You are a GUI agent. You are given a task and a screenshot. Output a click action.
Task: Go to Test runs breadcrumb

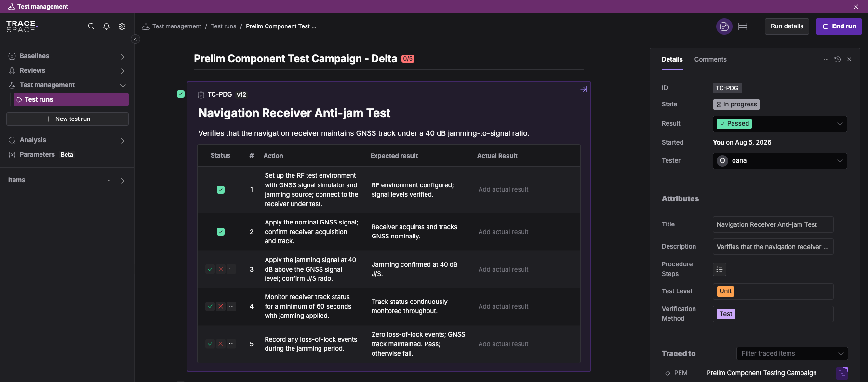coord(224,26)
